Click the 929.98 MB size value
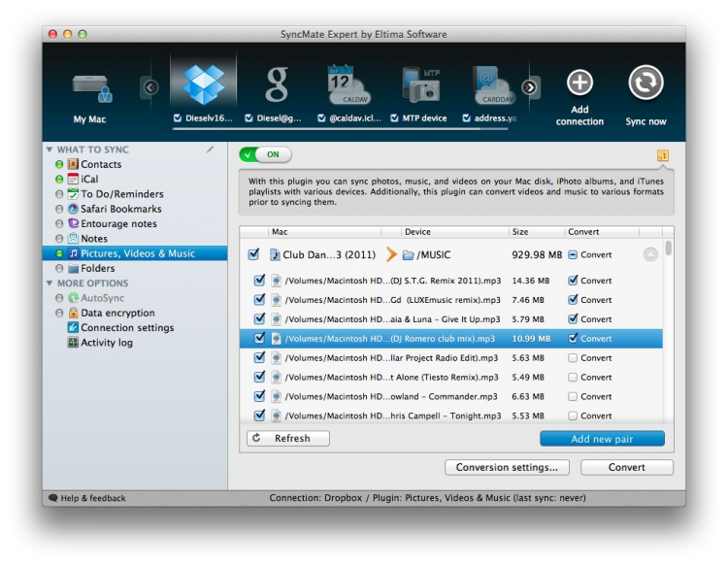 (537, 255)
